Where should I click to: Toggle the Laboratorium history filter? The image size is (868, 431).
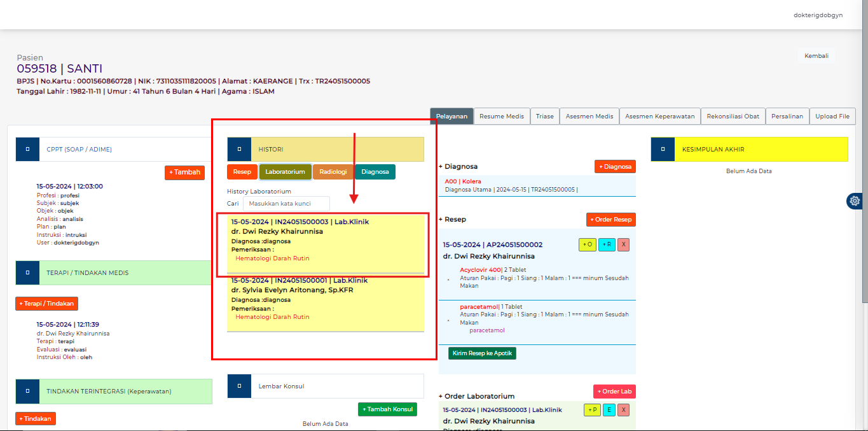[x=285, y=171]
